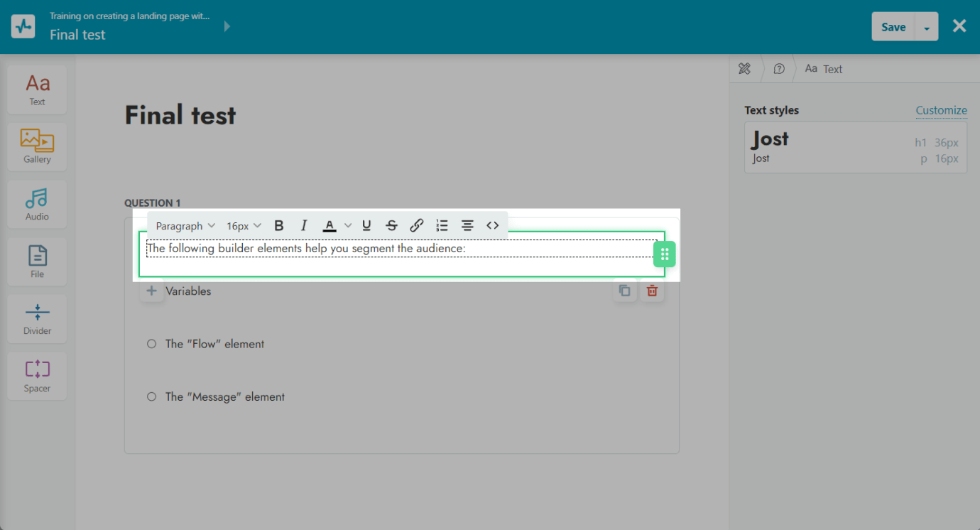The width and height of the screenshot is (980, 530).
Task: Open the Paragraph style dropdown
Action: click(185, 226)
